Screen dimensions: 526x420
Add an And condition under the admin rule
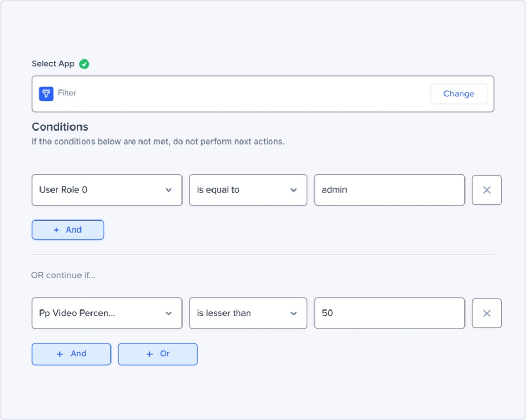pos(67,229)
